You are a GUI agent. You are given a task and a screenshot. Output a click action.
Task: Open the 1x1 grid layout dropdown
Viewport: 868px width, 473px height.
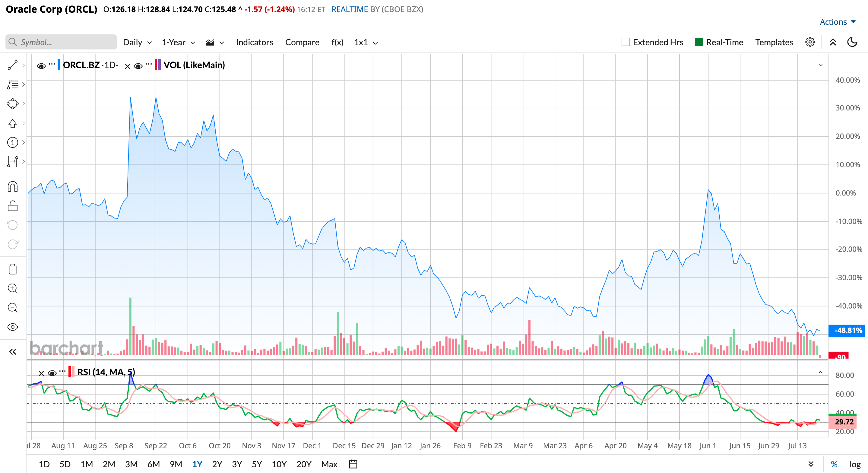366,43
